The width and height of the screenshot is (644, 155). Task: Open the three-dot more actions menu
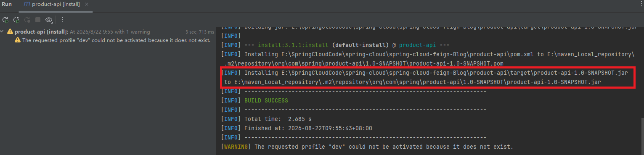click(63, 20)
